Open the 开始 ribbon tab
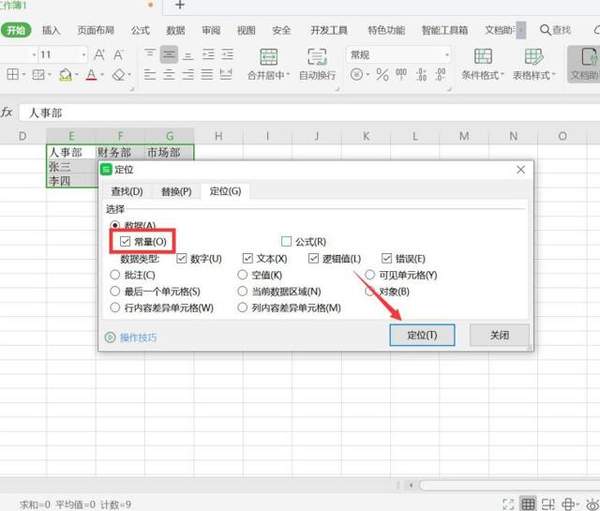Screen dimensions: 600x511 pyautogui.click(x=16, y=30)
